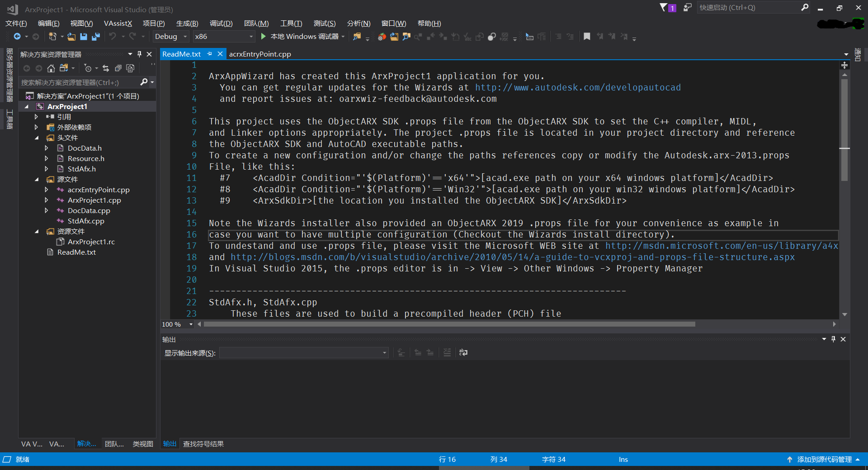The height and width of the screenshot is (470, 868).
Task: Open notifications via the flag icon
Action: (x=664, y=7)
